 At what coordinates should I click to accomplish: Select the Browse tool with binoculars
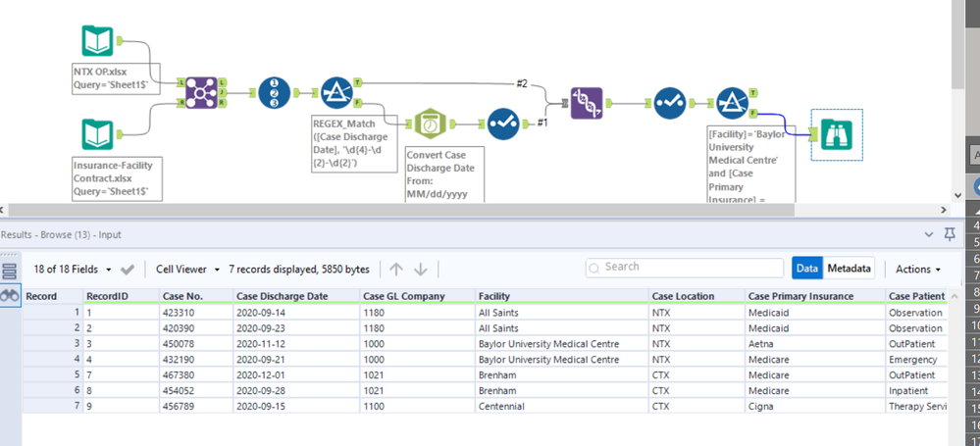tap(837, 134)
